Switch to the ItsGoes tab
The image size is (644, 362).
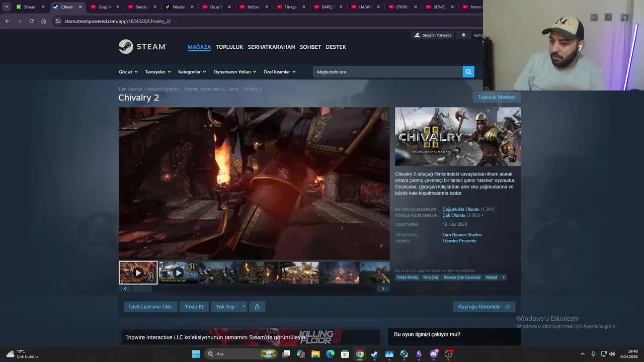click(x=254, y=7)
